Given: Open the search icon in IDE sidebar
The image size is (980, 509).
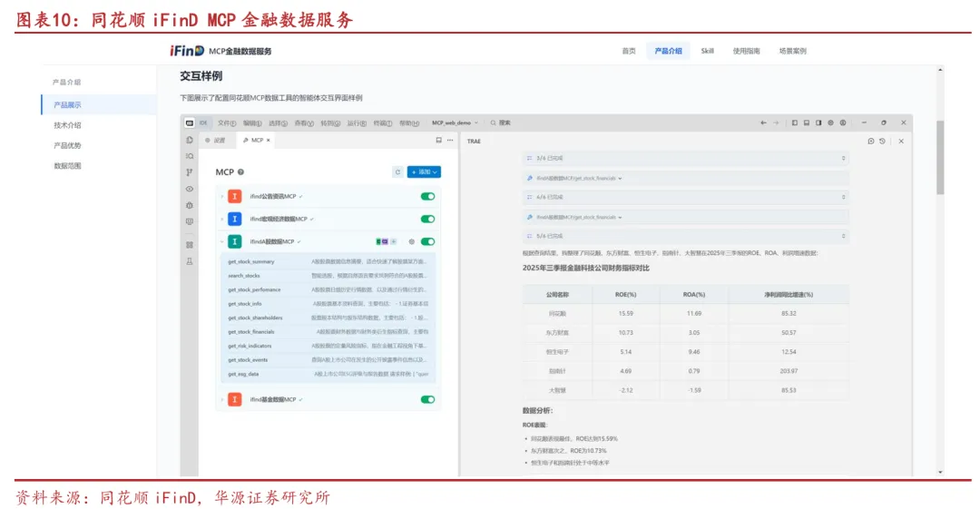Looking at the screenshot, I should pyautogui.click(x=190, y=156).
